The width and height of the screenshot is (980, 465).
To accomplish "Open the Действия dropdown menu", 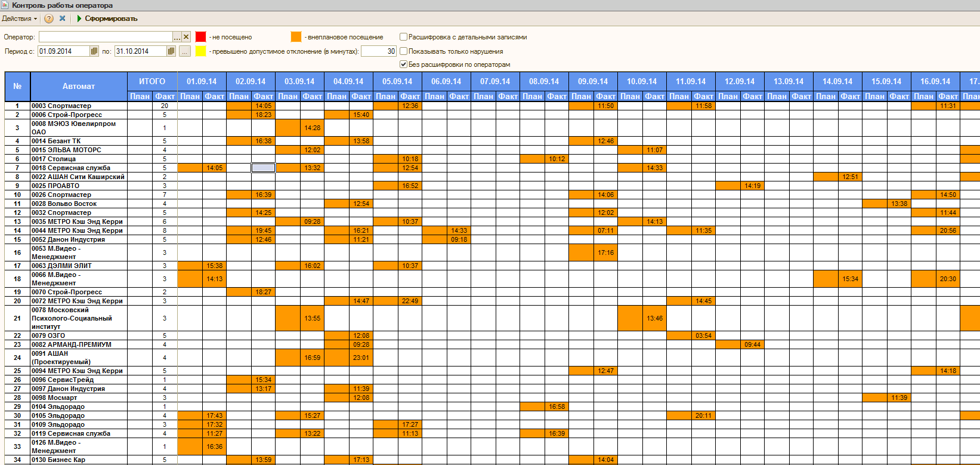I will click(x=19, y=19).
